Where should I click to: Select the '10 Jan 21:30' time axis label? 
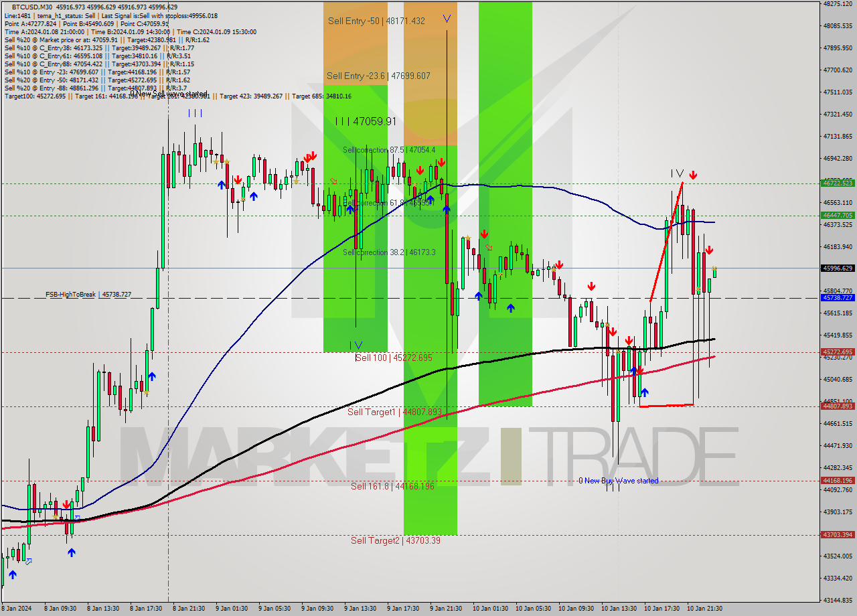tap(704, 609)
